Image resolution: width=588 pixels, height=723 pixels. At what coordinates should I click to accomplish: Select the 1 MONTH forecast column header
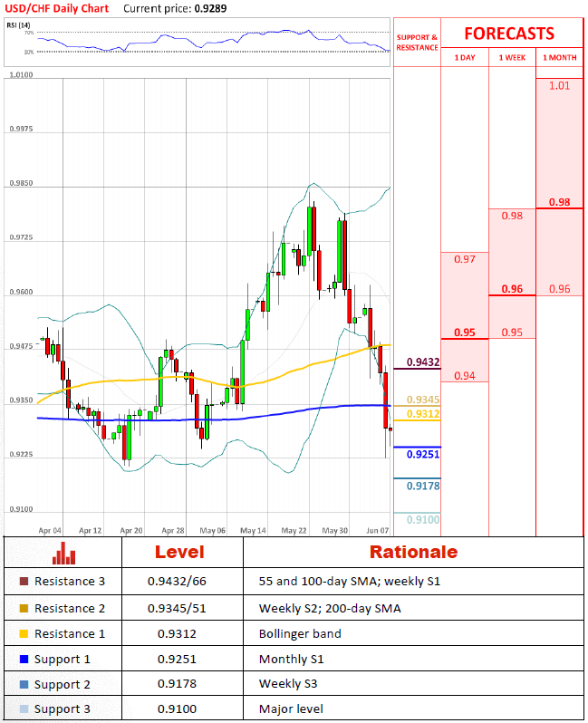(558, 58)
